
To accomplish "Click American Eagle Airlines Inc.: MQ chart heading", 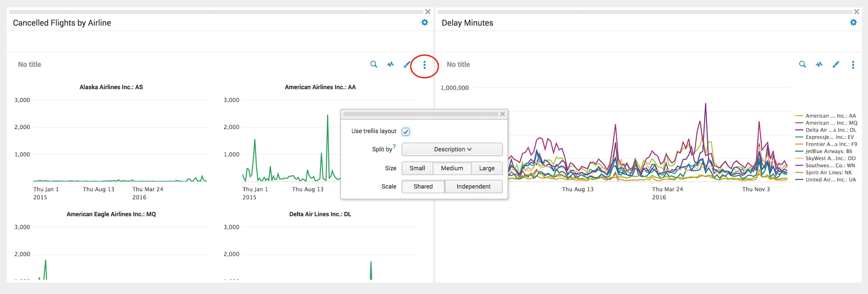I will tap(111, 214).
